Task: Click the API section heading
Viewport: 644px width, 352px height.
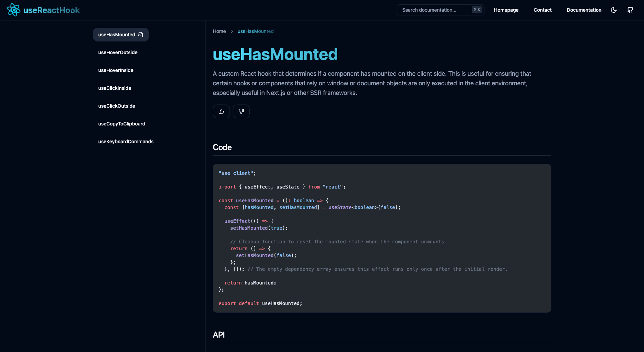Action: click(219, 335)
